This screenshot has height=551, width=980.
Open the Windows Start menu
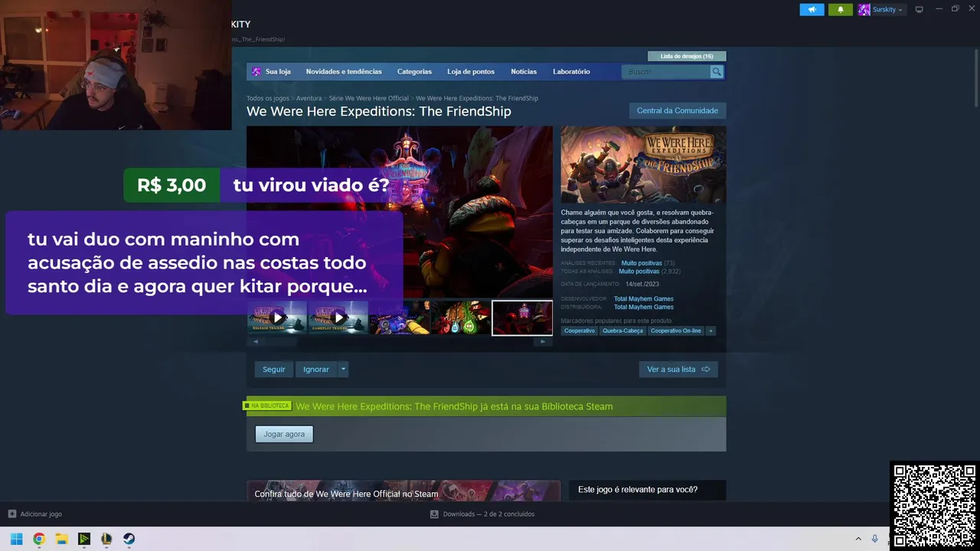pos(16,539)
